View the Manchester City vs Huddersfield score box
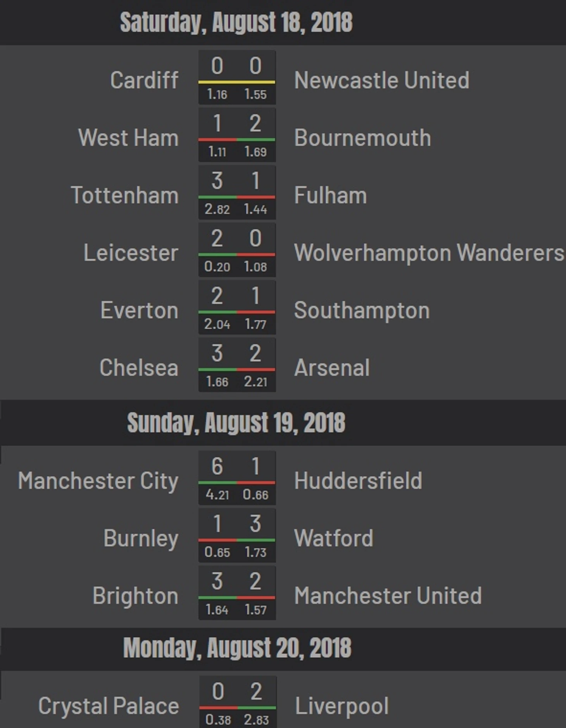 point(236,477)
